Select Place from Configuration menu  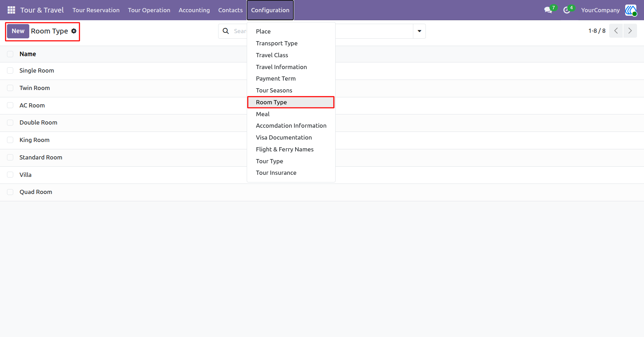click(291, 31)
